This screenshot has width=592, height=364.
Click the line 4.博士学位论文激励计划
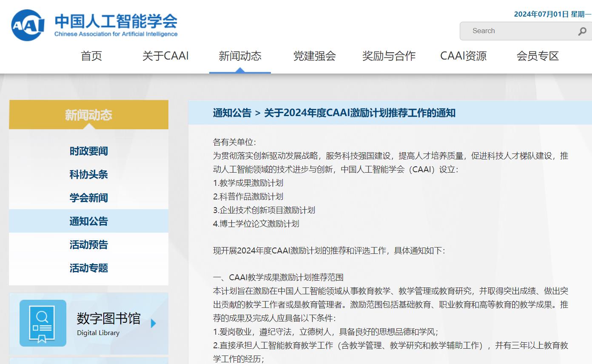pyautogui.click(x=256, y=224)
